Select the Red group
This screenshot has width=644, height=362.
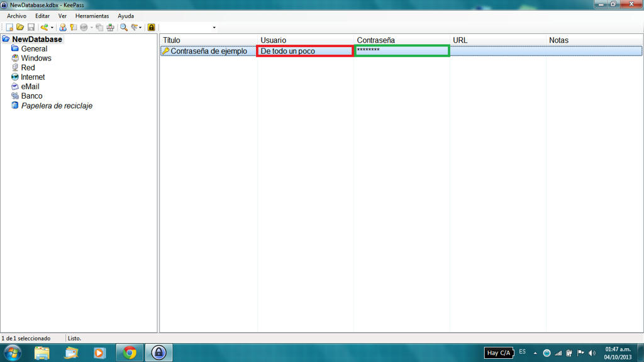click(x=28, y=68)
